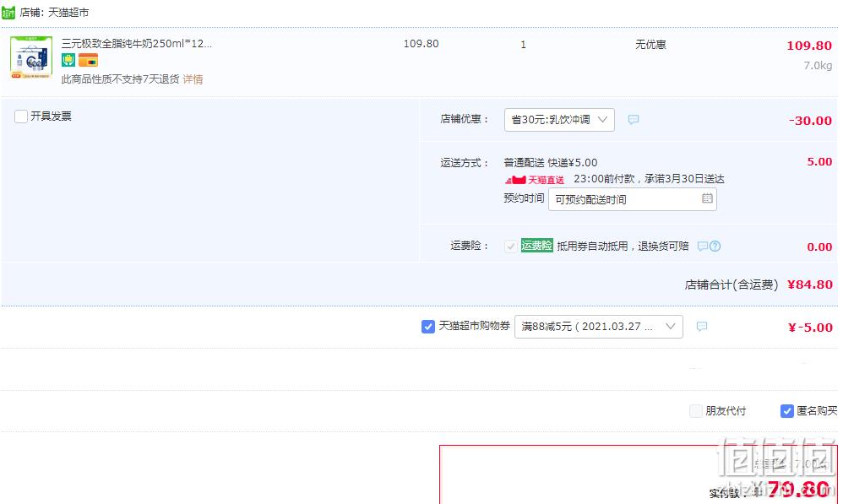This screenshot has width=843, height=504.
Task: Enable the 朋友代付 checkbox
Action: point(696,411)
